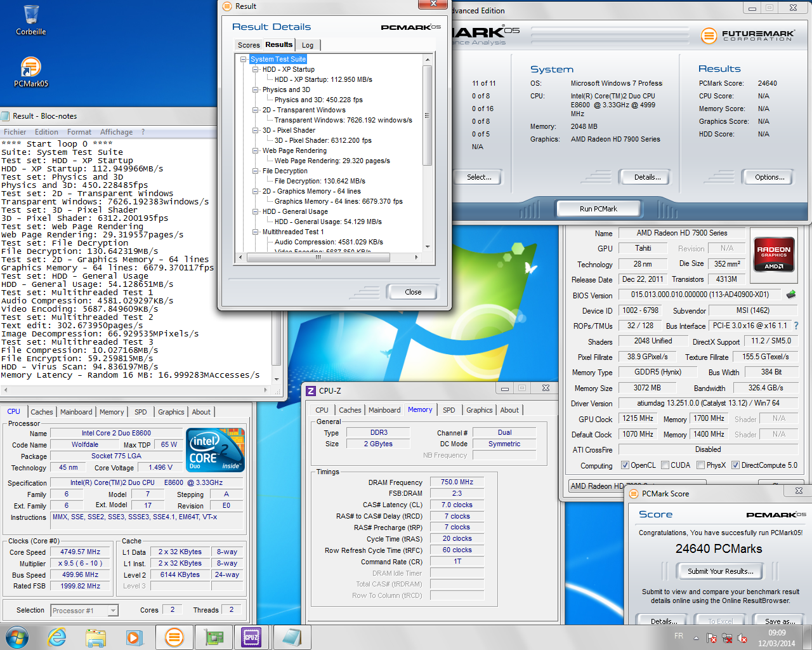Screen dimensions: 812x650
Task: Open the Graphics tab in right CPU-Z window
Action: [480, 410]
